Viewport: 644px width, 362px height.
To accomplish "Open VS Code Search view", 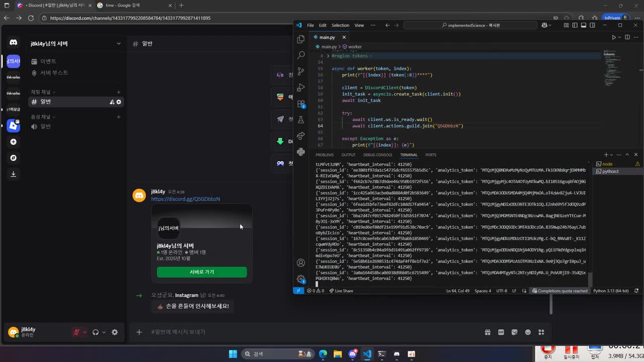I will click(x=301, y=55).
